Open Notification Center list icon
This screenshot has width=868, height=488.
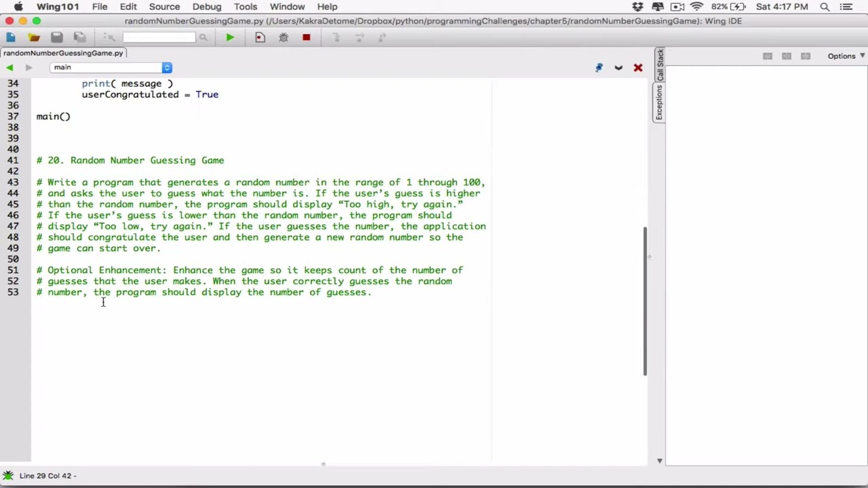846,7
